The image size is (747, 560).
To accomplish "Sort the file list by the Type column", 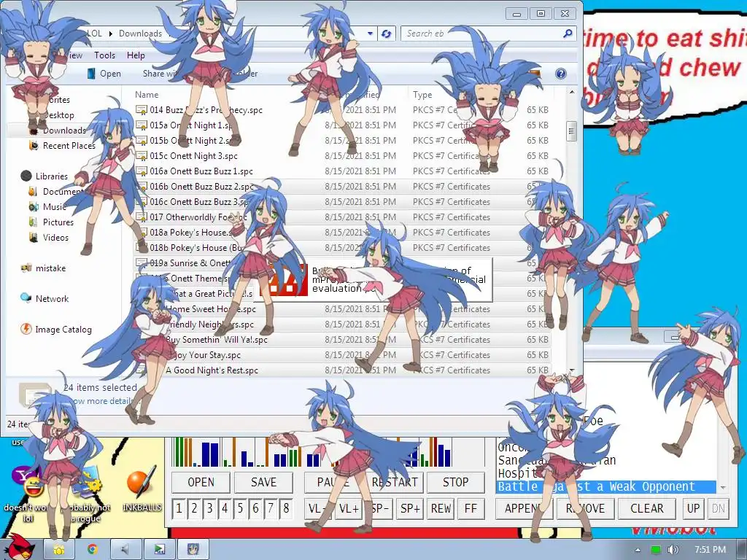I will coord(422,95).
